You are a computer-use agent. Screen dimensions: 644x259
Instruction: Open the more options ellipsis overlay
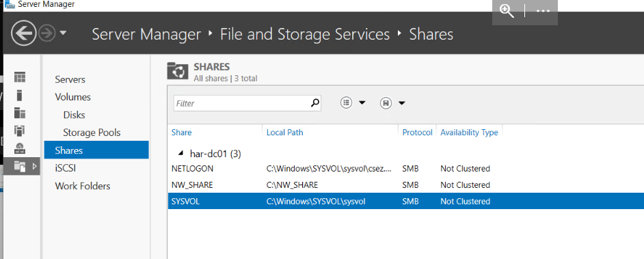click(543, 12)
